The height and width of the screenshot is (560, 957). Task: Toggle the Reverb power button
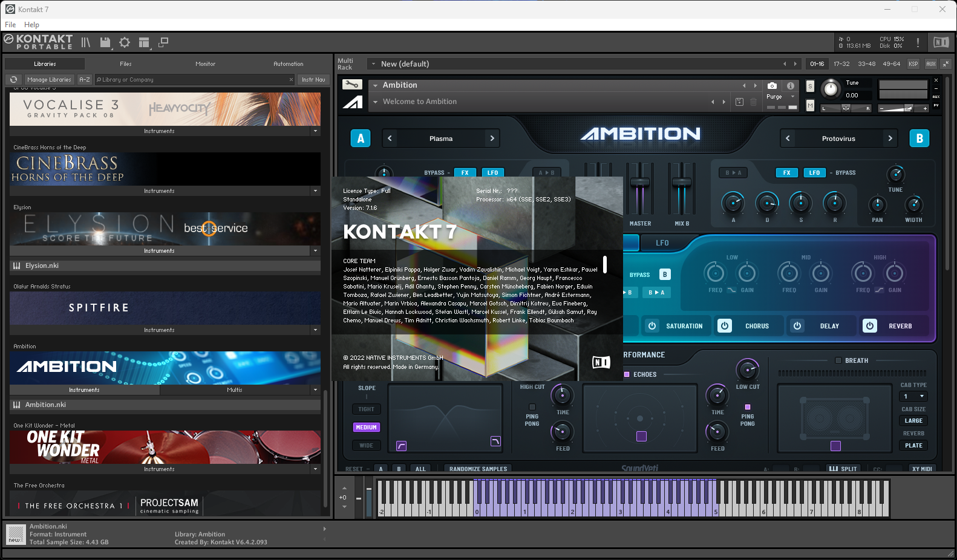tap(870, 326)
